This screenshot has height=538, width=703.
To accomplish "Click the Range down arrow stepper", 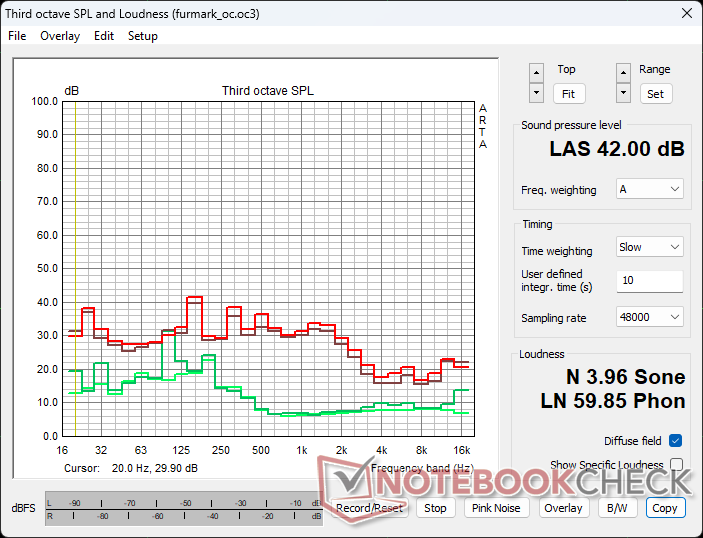I will (624, 93).
